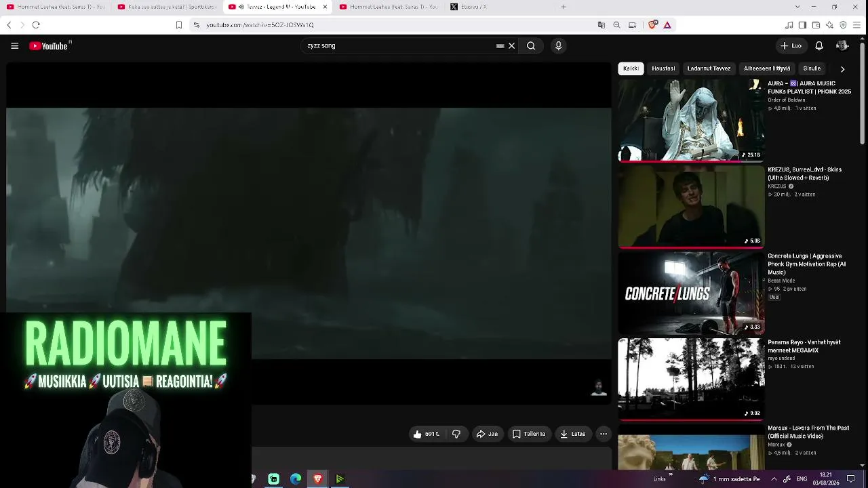The width and height of the screenshot is (868, 488).
Task: Select the Kaikki filter chip
Action: [x=631, y=68]
